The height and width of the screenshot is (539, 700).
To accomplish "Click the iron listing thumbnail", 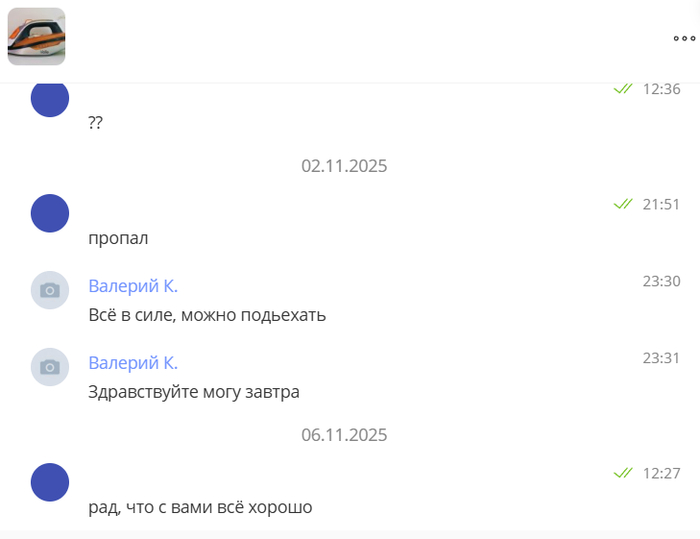I will [37, 37].
